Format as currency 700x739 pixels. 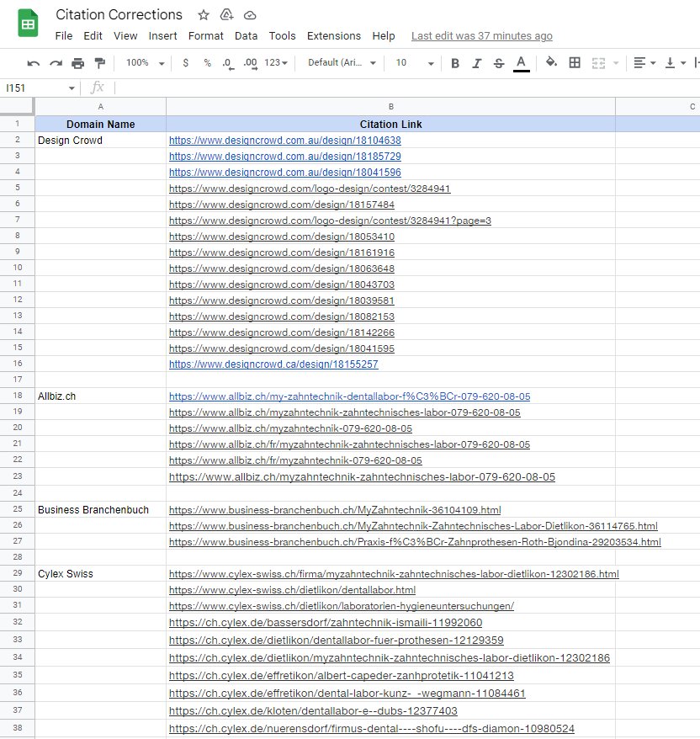click(x=186, y=62)
